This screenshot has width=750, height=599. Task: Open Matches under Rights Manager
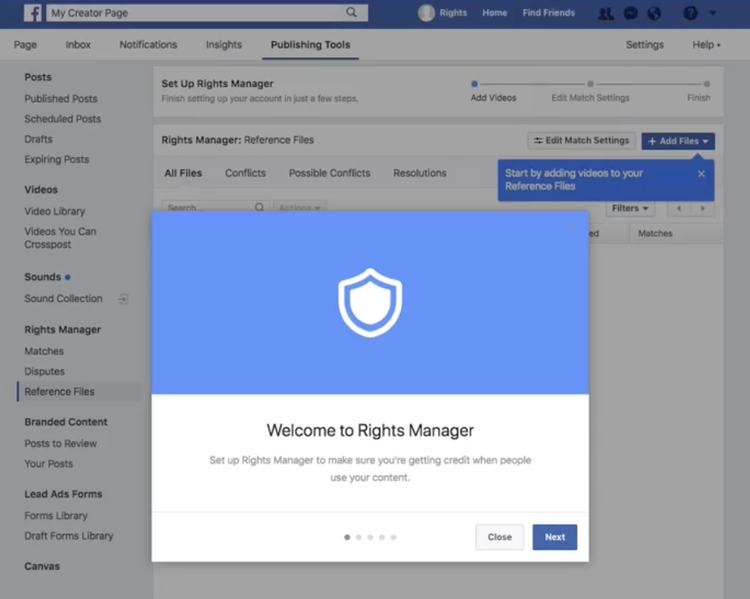tap(44, 351)
